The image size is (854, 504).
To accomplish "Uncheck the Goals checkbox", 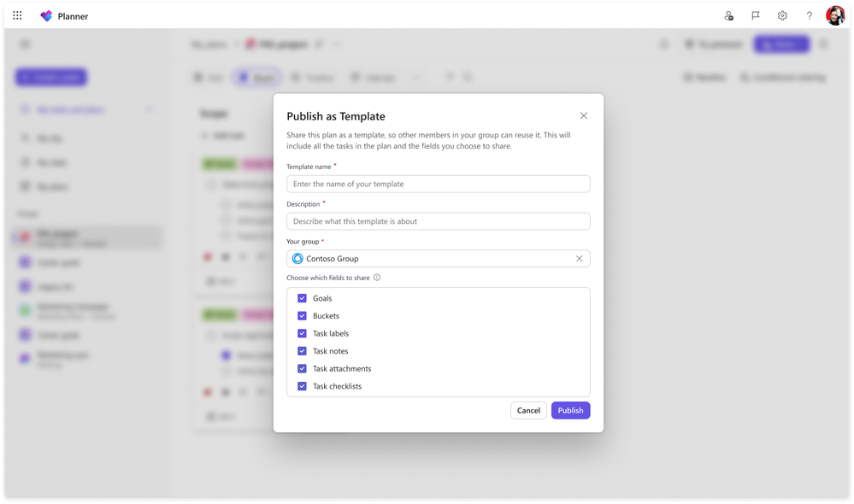I will 302,298.
